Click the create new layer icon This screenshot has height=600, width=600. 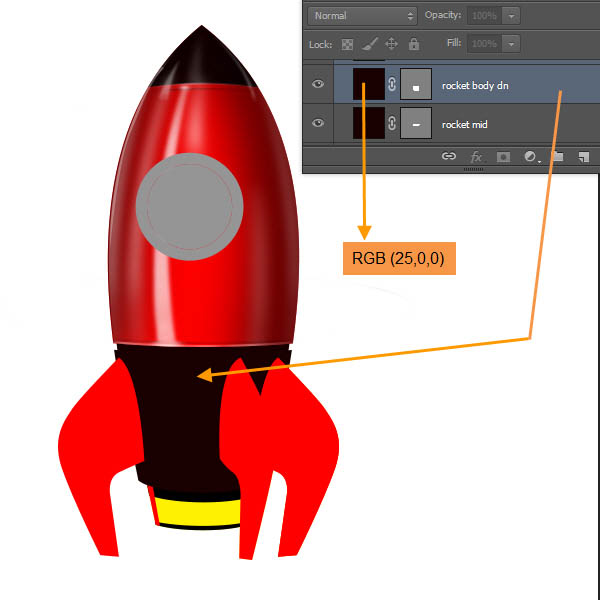pos(583,157)
